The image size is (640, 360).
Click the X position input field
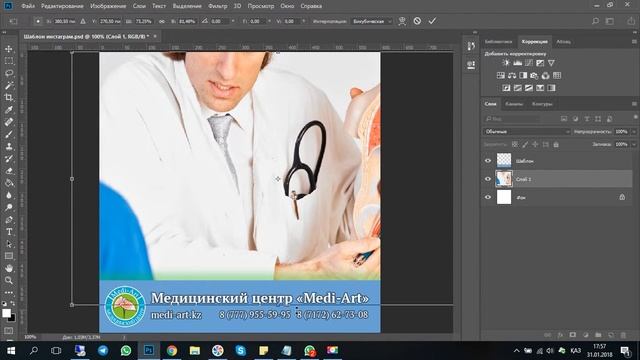pyautogui.click(x=65, y=21)
